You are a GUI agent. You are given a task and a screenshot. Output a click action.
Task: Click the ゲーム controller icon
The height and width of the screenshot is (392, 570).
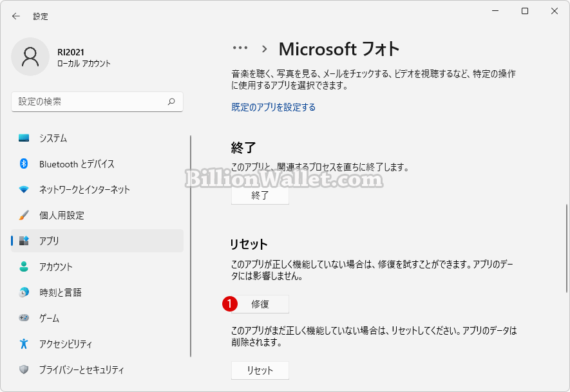tap(24, 318)
